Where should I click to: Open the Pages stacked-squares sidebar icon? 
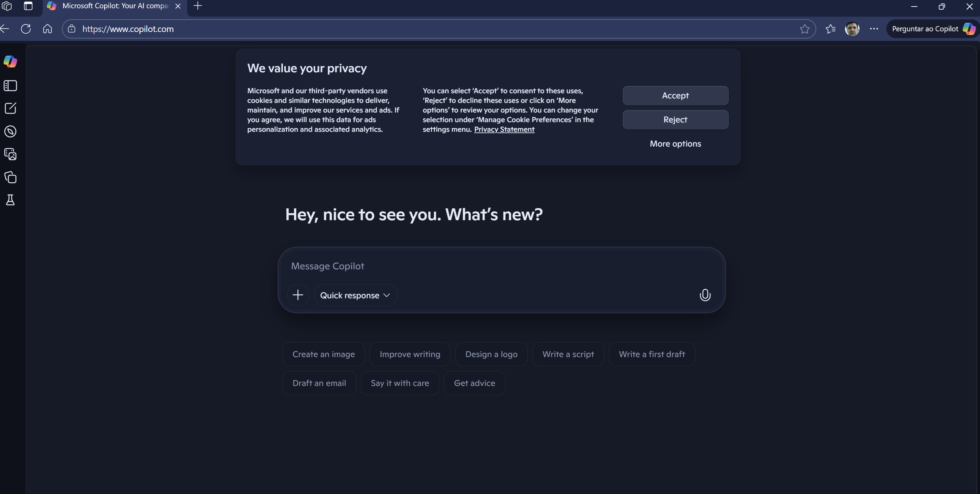tap(10, 177)
